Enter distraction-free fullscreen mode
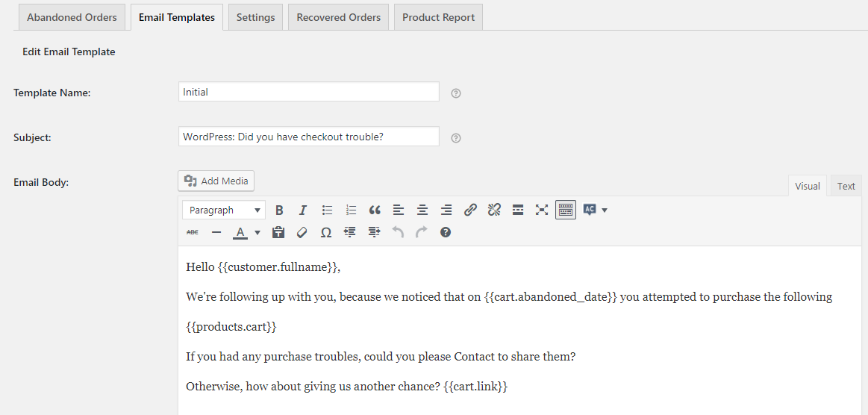The width and height of the screenshot is (868, 415). [542, 210]
